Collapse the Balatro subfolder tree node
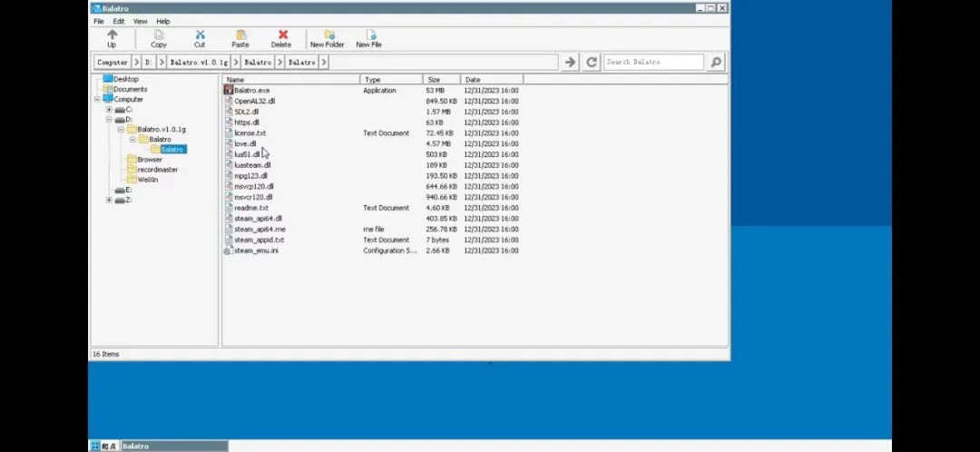This screenshot has height=452, width=980. tap(132, 140)
